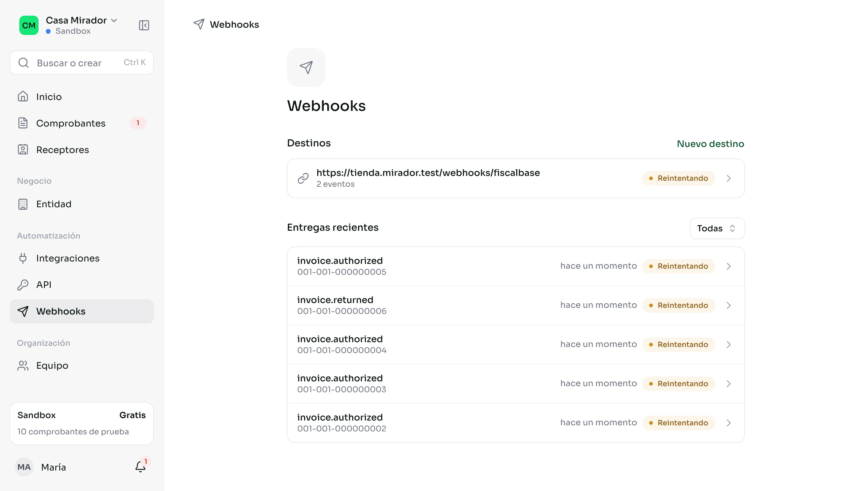
Task: Open Integraciones plug icon
Action: 23,258
